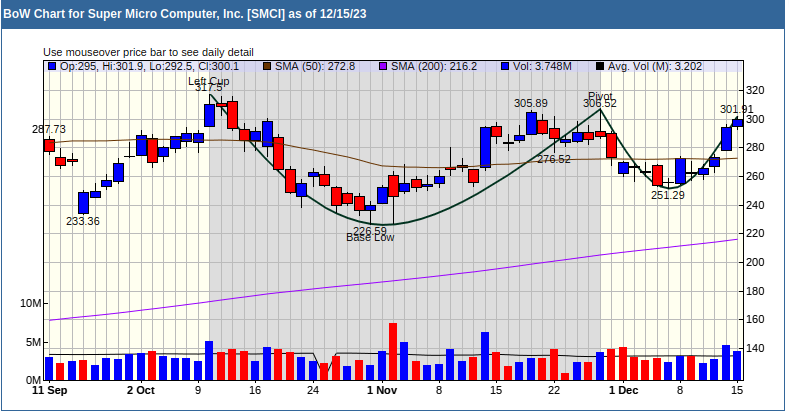Click the '5M' volume axis label
This screenshot has height=419, width=789.
click(33, 343)
